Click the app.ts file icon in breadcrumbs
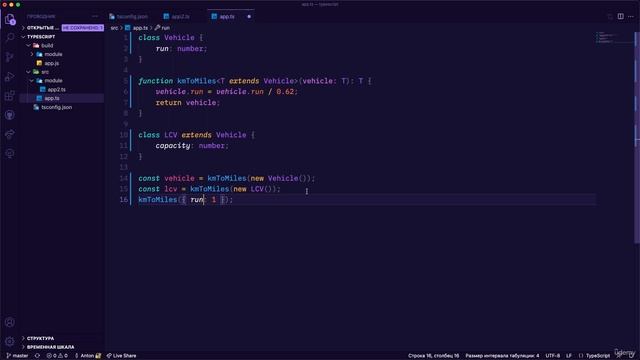Viewport: 640px width, 360px height. (128, 28)
